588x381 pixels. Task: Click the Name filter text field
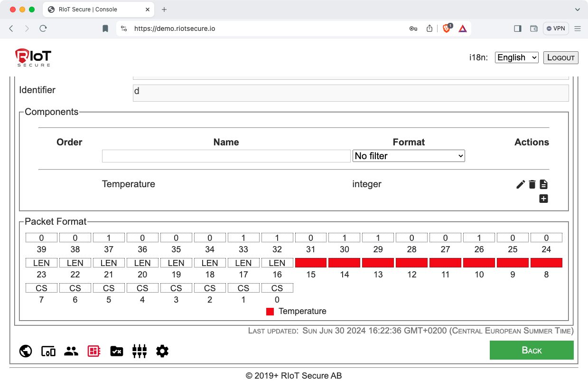[226, 156]
